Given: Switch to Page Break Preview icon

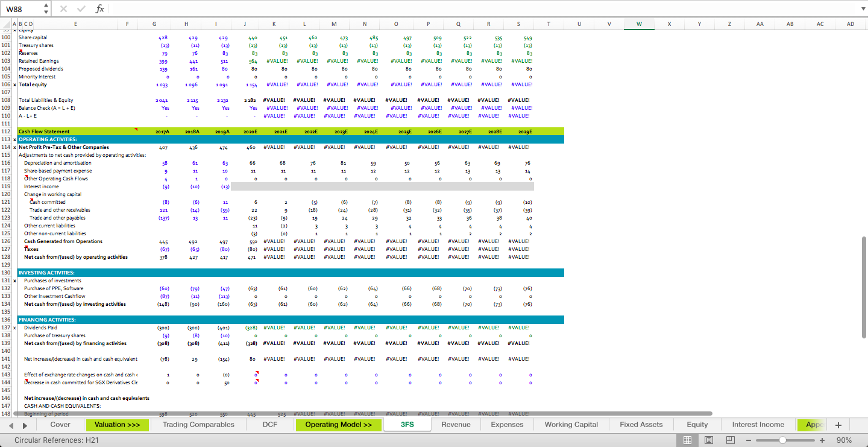Looking at the screenshot, I should click(x=731, y=440).
